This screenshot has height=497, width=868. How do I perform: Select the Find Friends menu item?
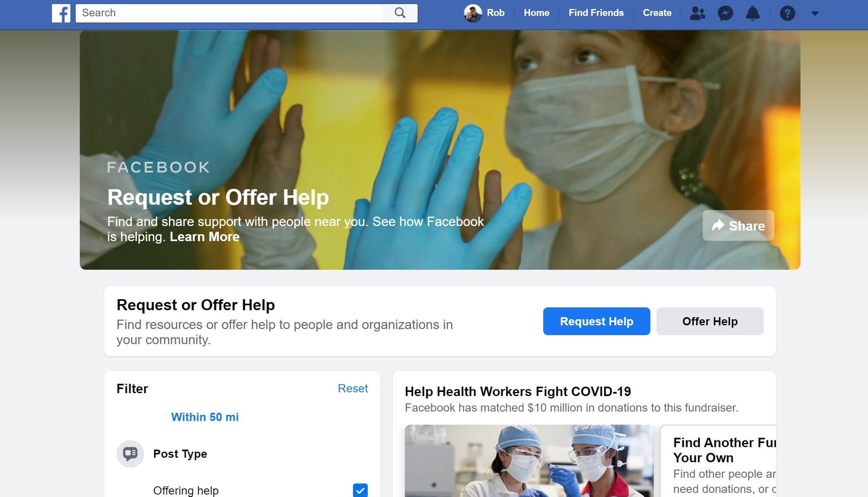[596, 13]
